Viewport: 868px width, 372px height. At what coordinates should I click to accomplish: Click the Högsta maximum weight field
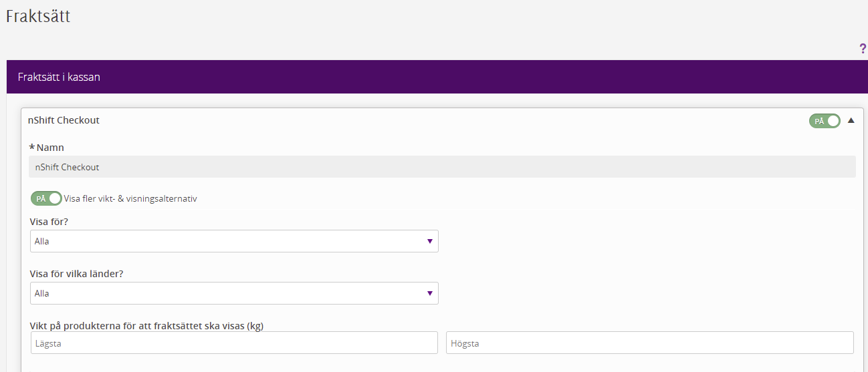(x=650, y=343)
